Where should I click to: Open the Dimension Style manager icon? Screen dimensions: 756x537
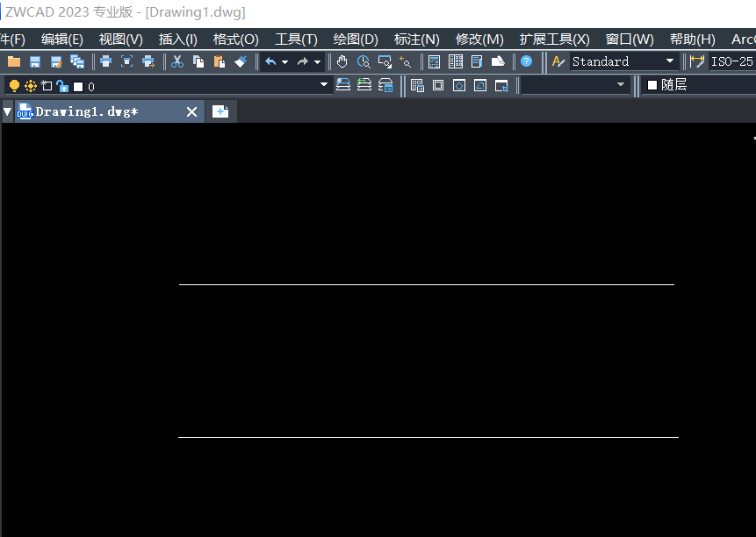[x=696, y=61]
